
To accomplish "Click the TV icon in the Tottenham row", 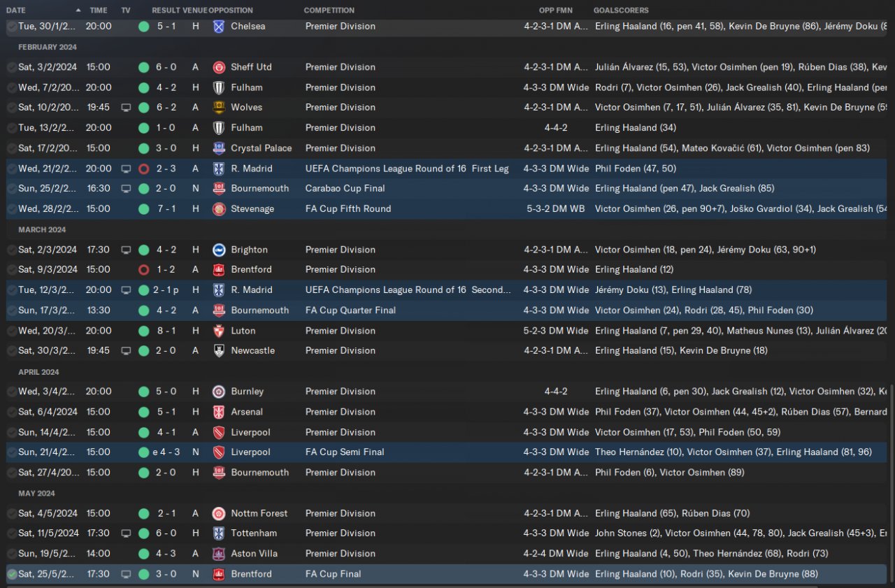I will click(x=126, y=533).
